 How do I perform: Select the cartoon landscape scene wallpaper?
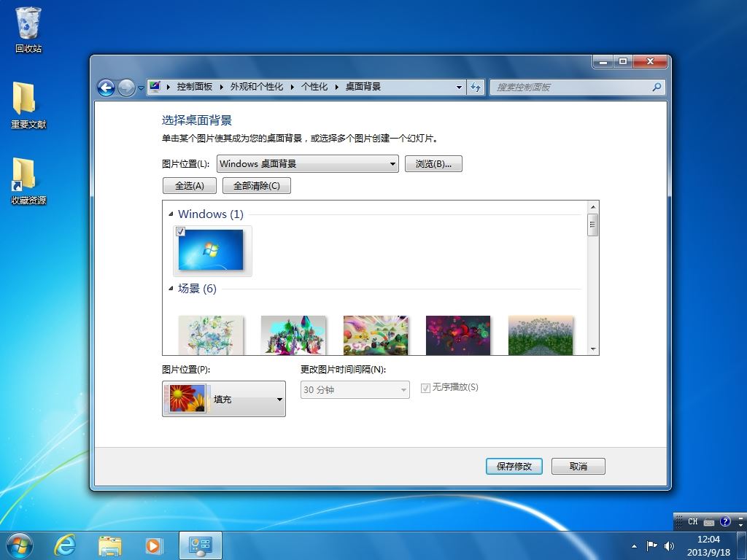click(376, 335)
